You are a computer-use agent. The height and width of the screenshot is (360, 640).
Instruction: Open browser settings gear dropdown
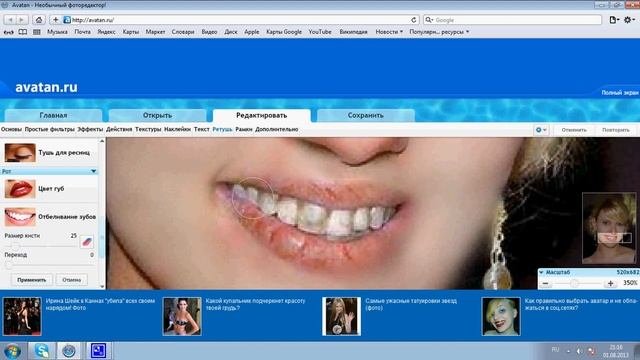pos(629,20)
